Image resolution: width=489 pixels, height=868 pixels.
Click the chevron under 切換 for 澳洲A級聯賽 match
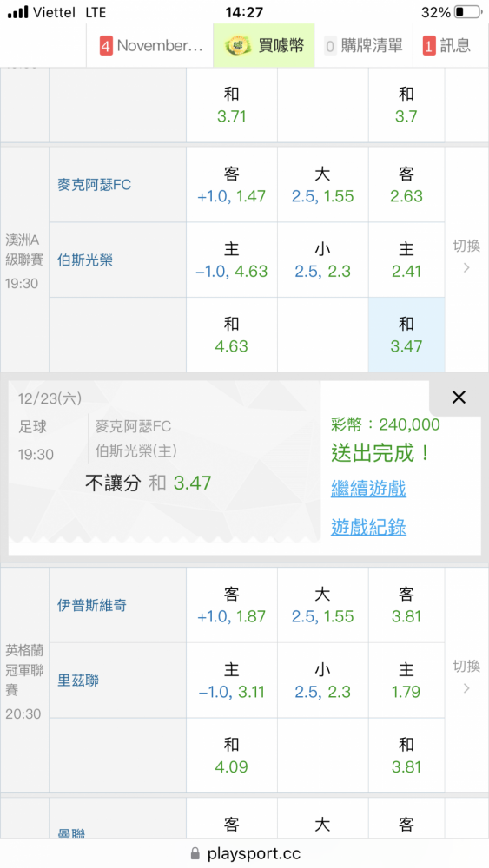(x=466, y=268)
